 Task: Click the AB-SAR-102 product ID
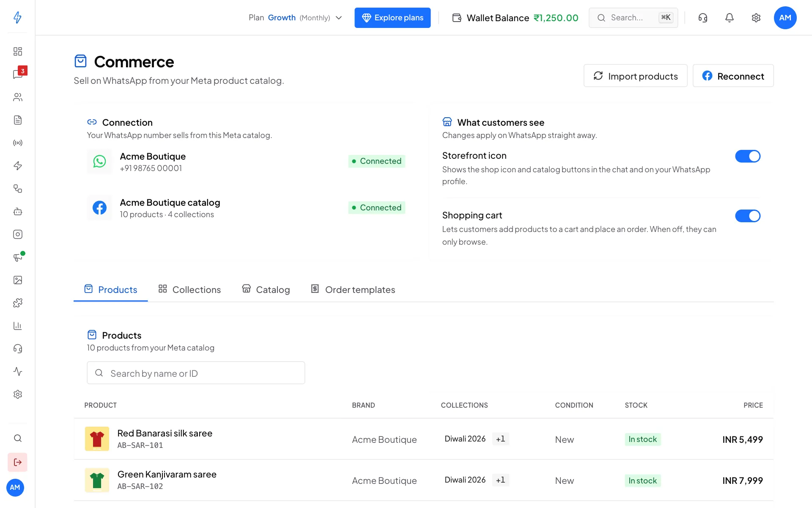(x=140, y=486)
